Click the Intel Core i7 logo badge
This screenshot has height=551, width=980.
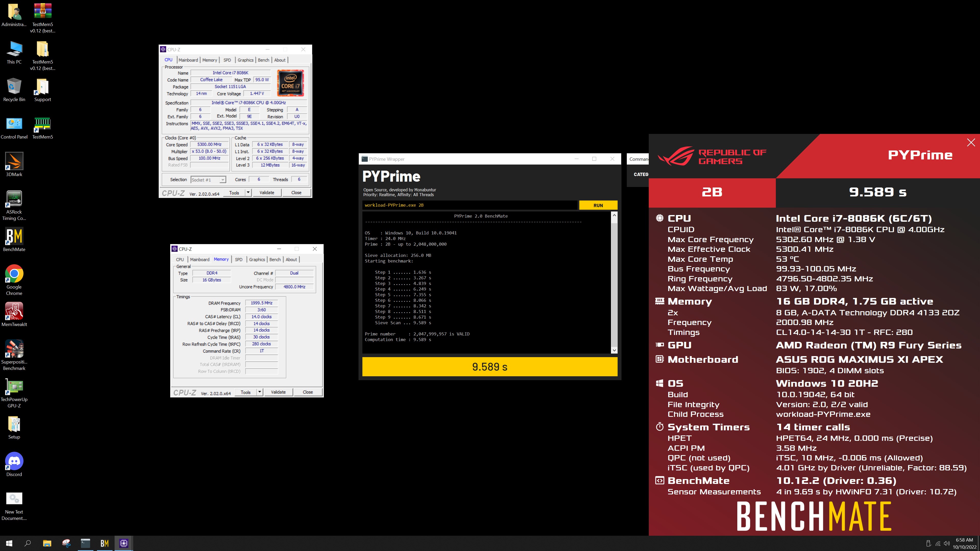tap(290, 83)
